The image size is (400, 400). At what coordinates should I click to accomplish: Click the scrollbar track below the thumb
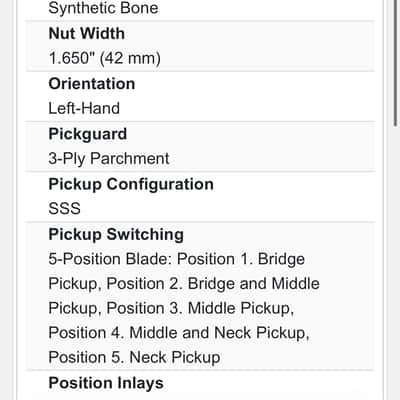point(396,263)
